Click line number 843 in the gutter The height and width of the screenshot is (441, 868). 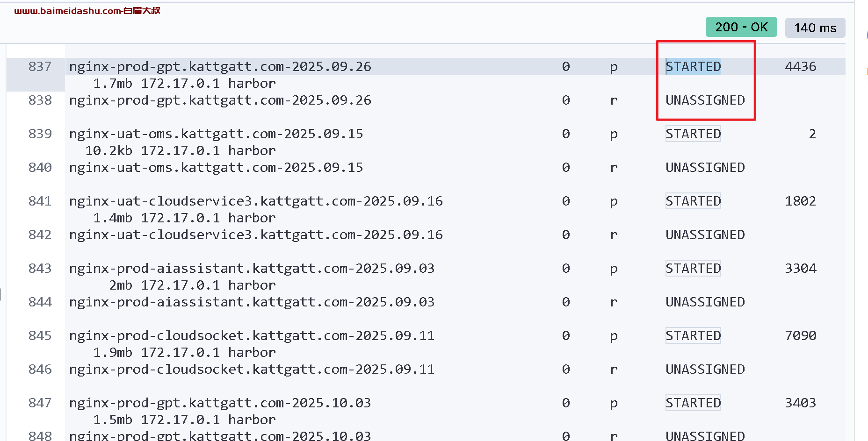pos(40,268)
